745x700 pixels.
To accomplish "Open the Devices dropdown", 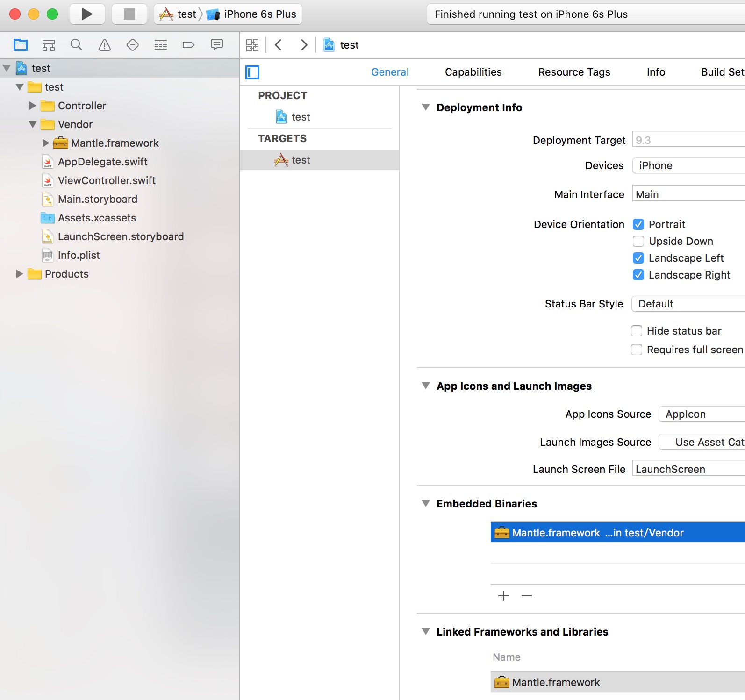I will 688,165.
